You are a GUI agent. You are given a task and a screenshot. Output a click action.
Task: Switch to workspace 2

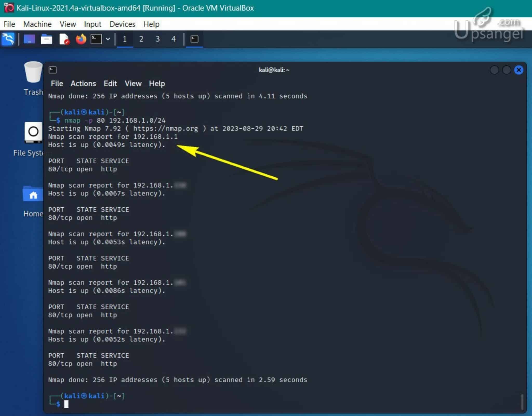click(141, 39)
